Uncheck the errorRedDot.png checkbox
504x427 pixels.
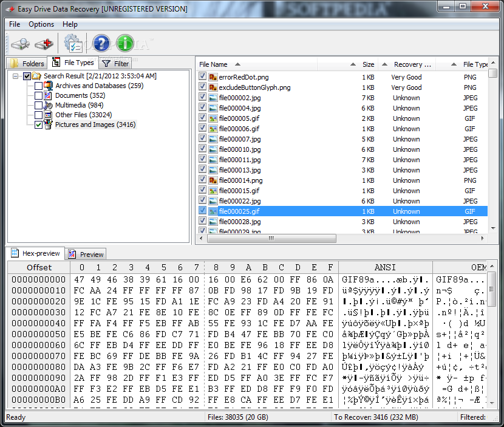point(202,76)
